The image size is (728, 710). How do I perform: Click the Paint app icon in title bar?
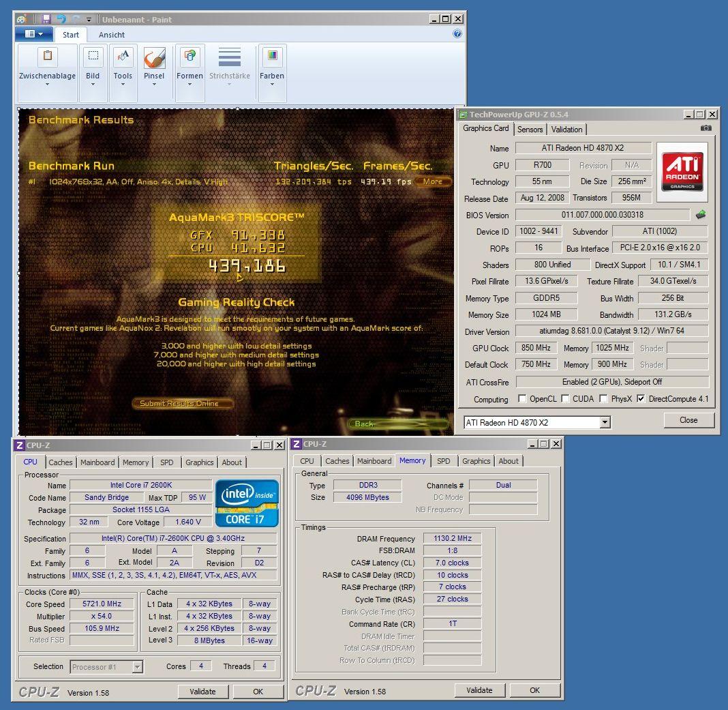pos(21,19)
